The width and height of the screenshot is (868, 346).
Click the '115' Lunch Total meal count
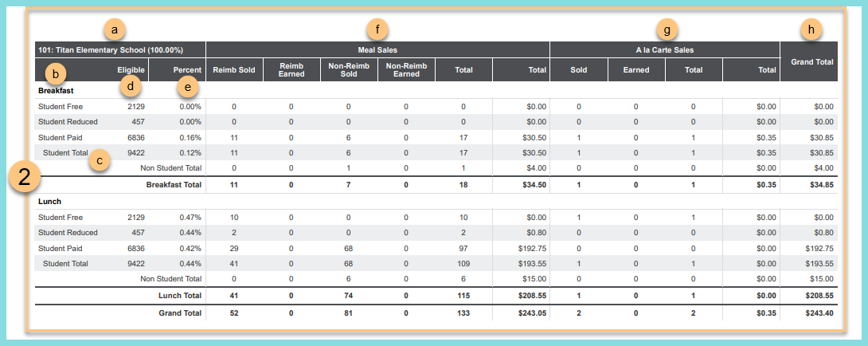click(x=463, y=296)
